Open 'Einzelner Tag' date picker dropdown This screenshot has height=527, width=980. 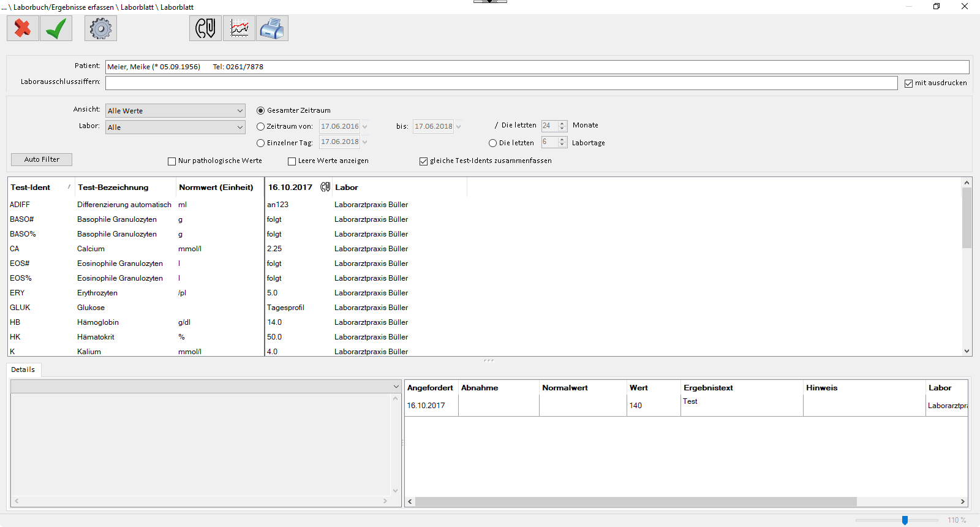point(364,142)
